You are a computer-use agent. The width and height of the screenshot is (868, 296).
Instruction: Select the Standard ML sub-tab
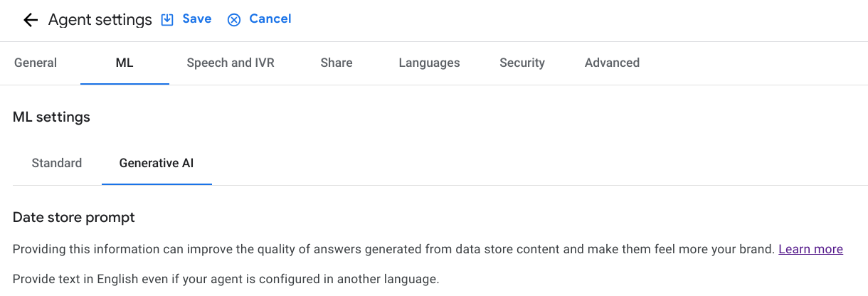[x=57, y=163]
